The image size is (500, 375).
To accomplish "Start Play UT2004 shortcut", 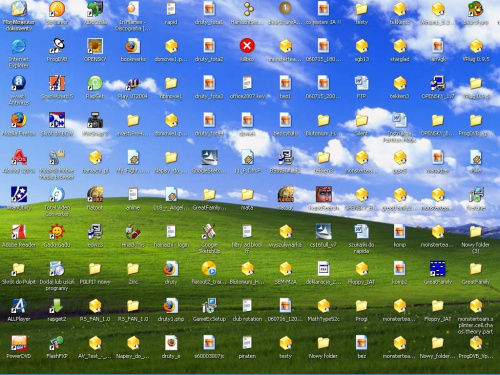I will 133,83.
